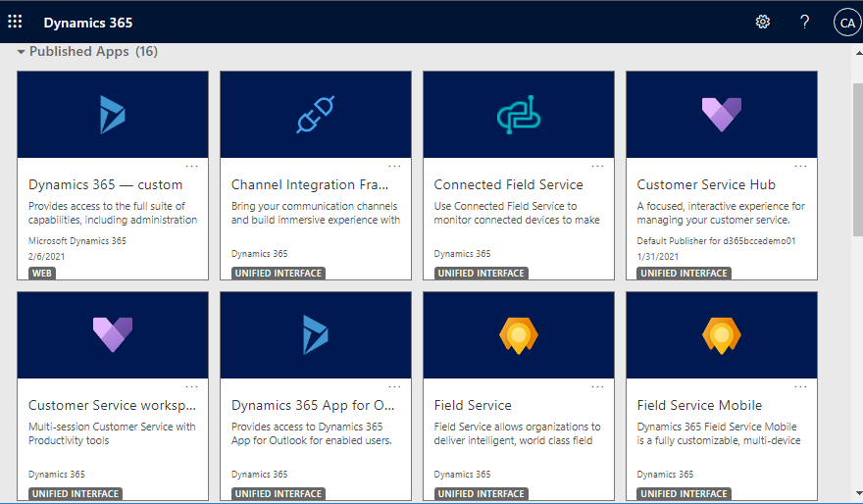The image size is (863, 504).
Task: Collapse the Published Apps section
Action: click(21, 52)
